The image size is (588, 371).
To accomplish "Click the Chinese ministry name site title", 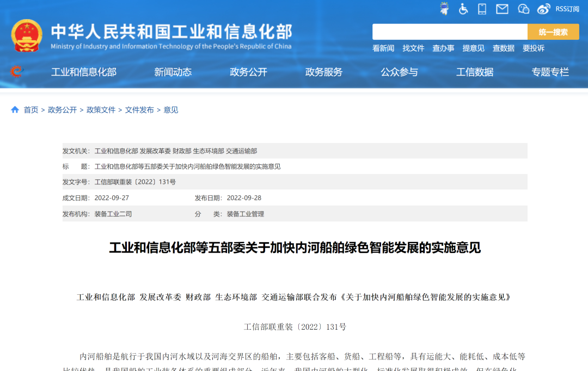I will [x=171, y=32].
